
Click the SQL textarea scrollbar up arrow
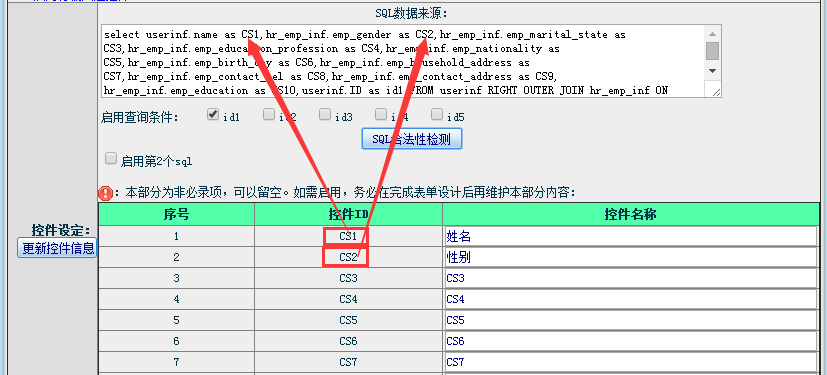click(x=713, y=33)
